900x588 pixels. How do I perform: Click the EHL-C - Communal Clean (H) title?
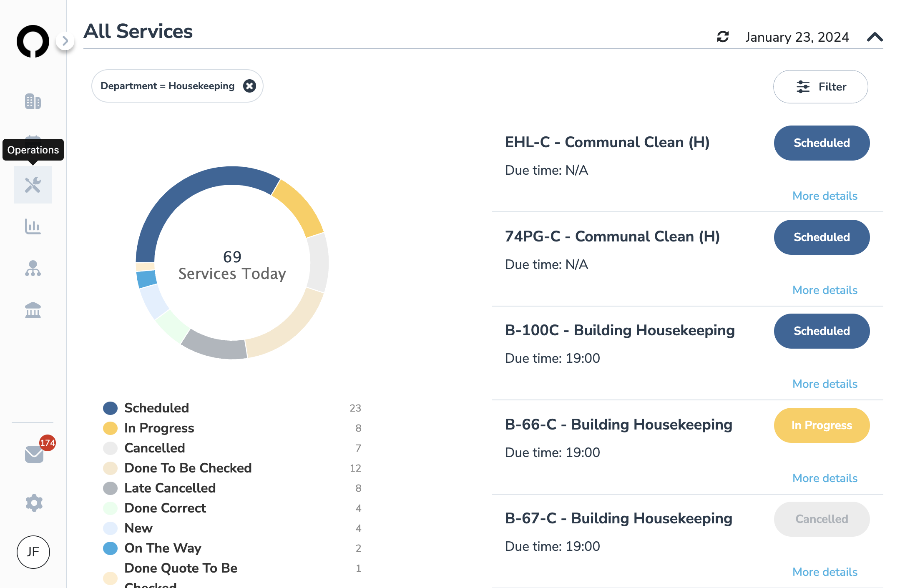coord(607,142)
